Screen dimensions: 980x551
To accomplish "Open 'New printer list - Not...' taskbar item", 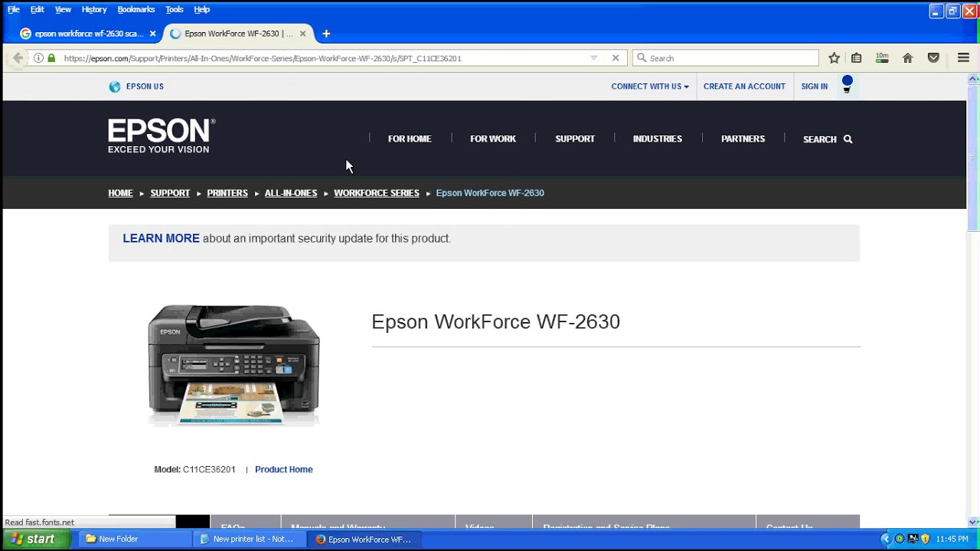I will [250, 540].
